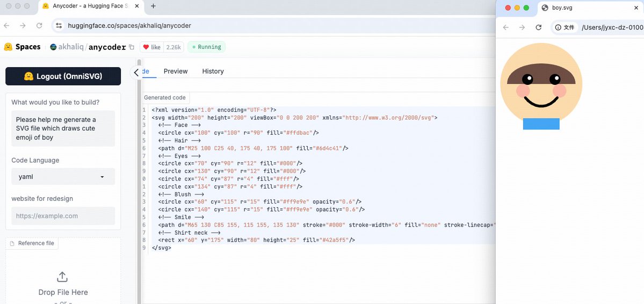
Task: Click Drop File Here upload text
Action: 63,293
